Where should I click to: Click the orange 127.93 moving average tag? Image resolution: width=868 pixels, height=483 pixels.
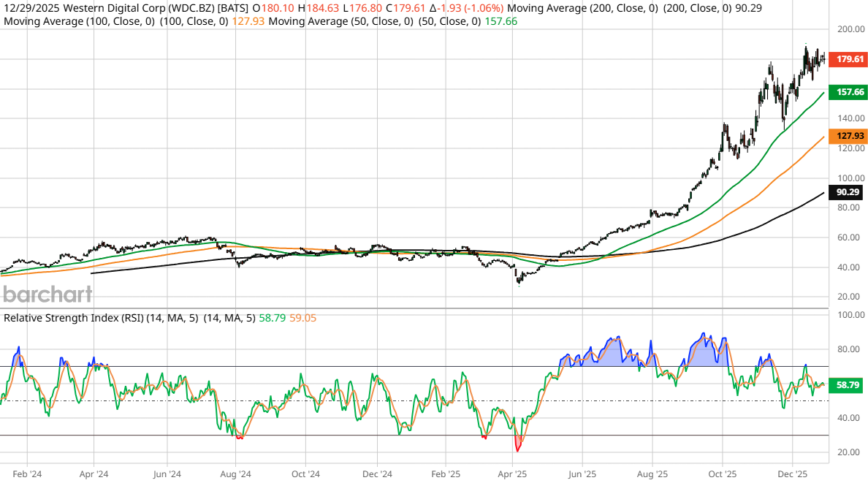click(850, 136)
